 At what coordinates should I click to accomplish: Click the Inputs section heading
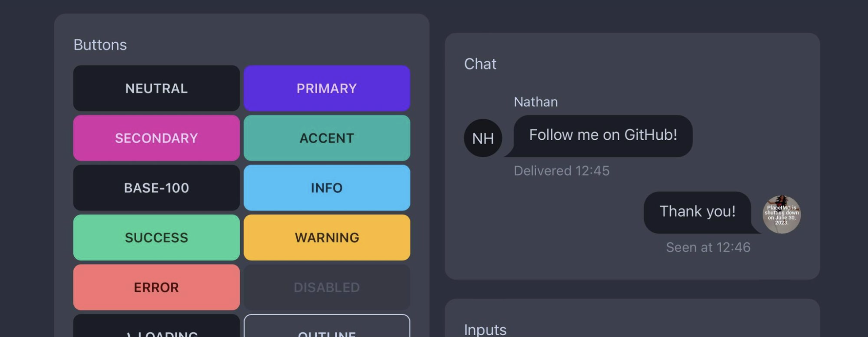coord(485,329)
